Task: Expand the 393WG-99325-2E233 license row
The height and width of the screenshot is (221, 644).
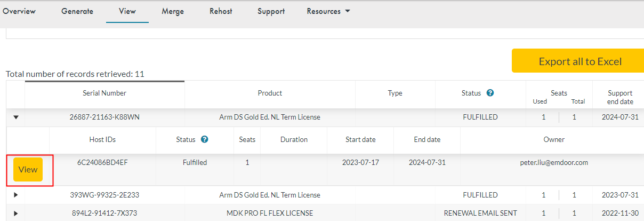Action: click(15, 195)
